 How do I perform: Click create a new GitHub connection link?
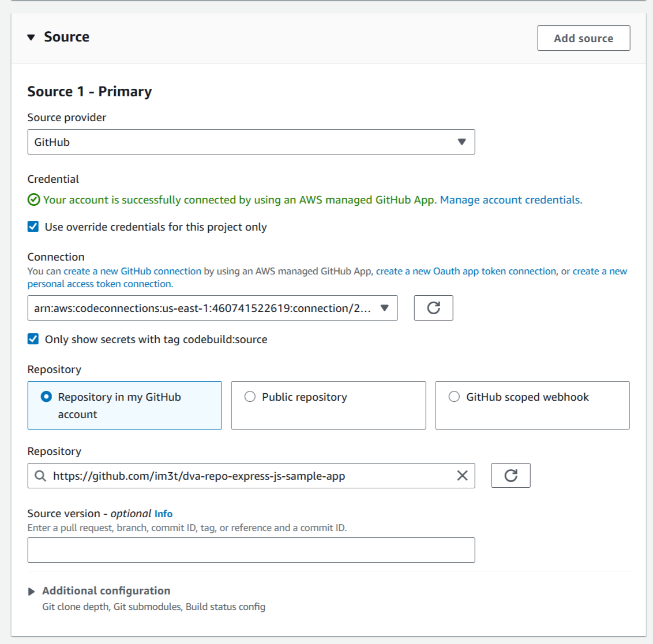coord(132,271)
